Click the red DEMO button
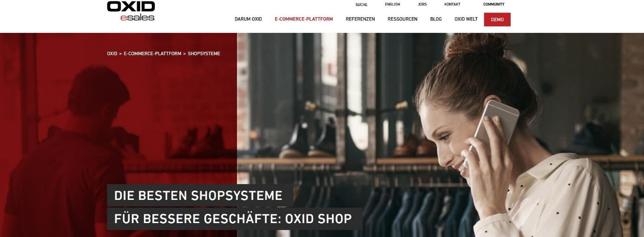Viewport: 644px width, 237px height. 497,19
